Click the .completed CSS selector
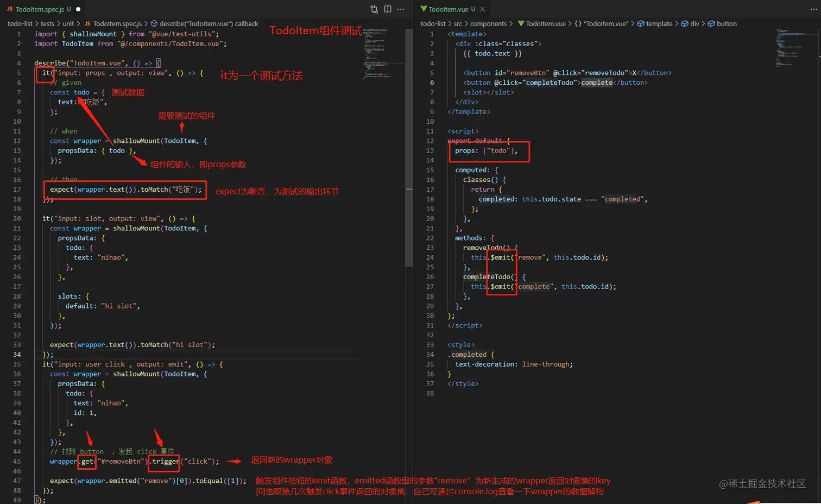 click(x=467, y=355)
